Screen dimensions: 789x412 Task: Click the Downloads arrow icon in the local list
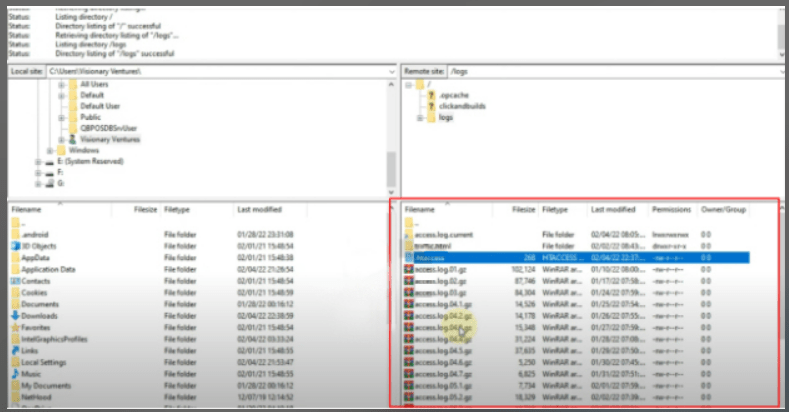coord(16,316)
